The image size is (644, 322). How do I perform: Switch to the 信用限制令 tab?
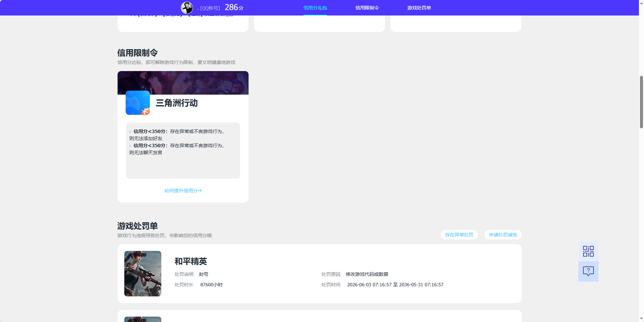[367, 8]
